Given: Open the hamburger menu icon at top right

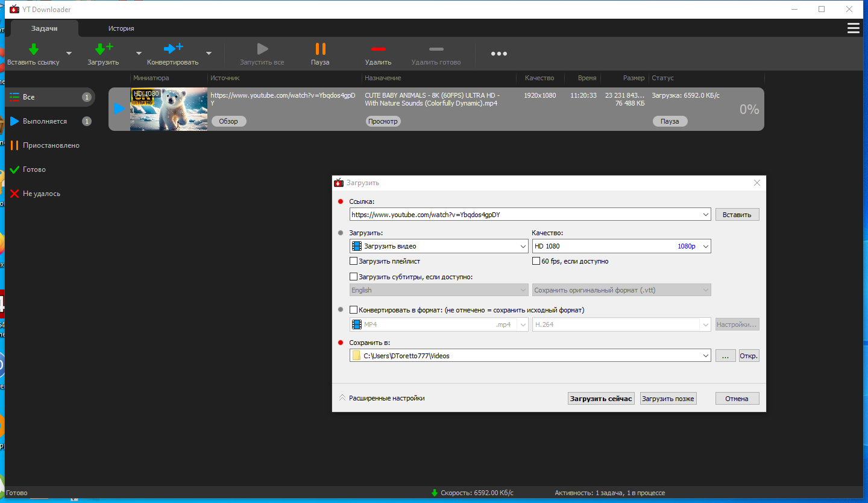Looking at the screenshot, I should [x=853, y=28].
